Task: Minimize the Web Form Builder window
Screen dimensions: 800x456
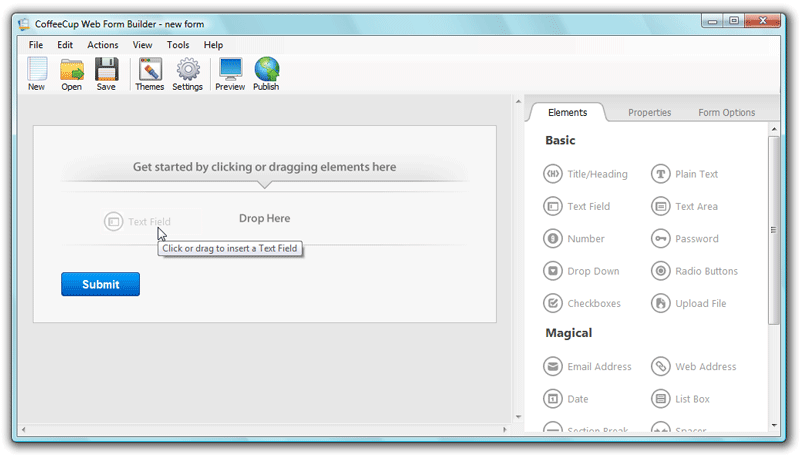Action: click(712, 21)
